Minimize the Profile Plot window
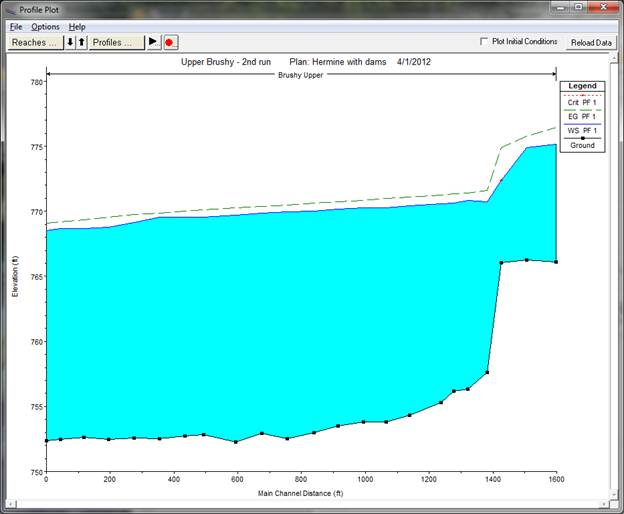624x514 pixels. pos(561,7)
